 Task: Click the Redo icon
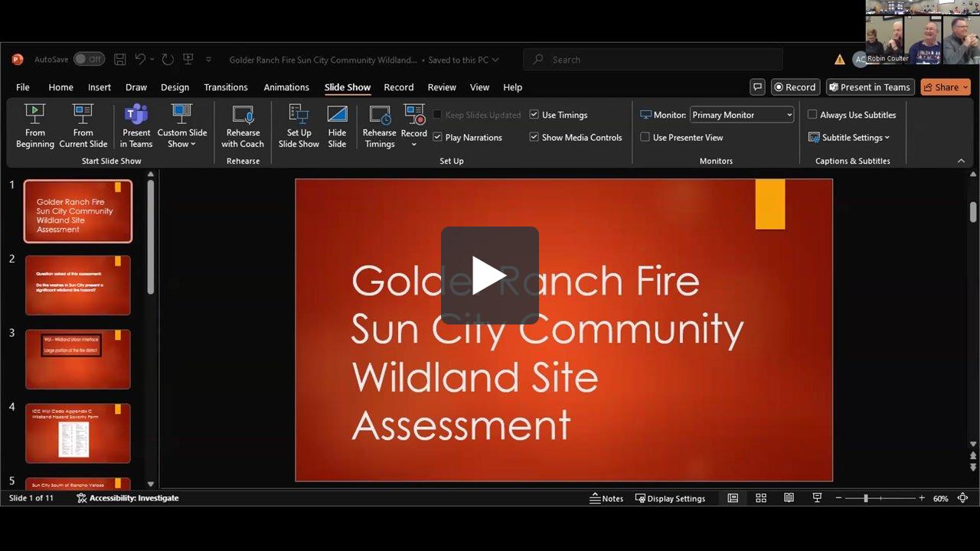point(168,60)
